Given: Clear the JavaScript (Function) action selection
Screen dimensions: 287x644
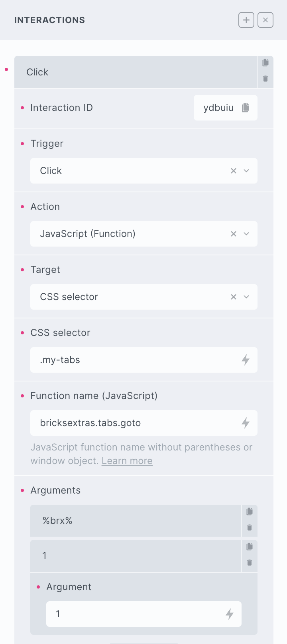Looking at the screenshot, I should [x=234, y=234].
